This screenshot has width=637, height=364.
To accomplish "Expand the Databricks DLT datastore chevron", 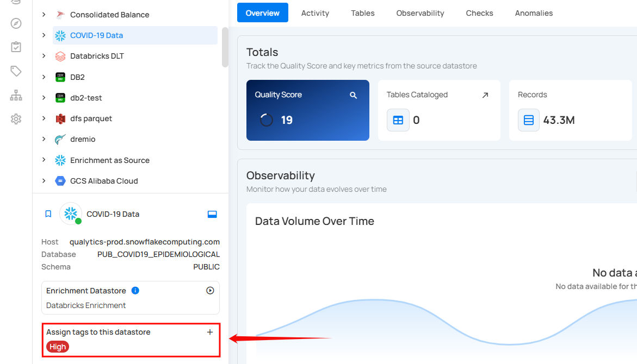I will pyautogui.click(x=44, y=57).
